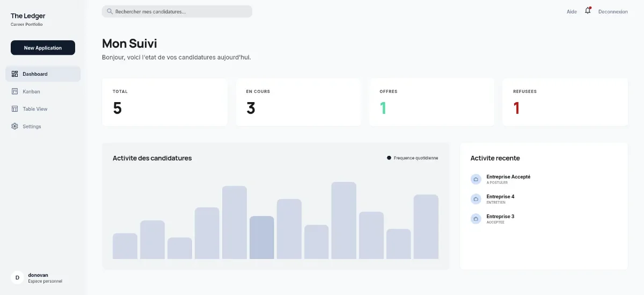
Task: Open notifications via the bell icon
Action: (588, 11)
